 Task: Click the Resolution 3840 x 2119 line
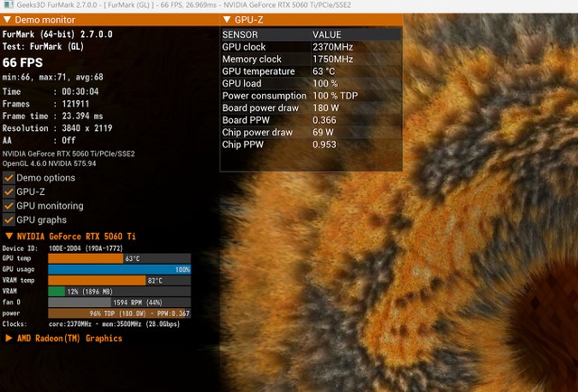pos(57,128)
